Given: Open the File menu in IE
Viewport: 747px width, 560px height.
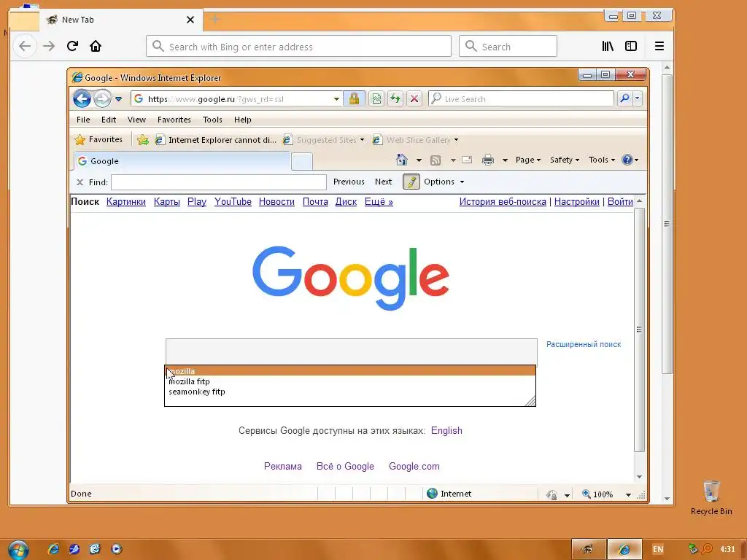Looking at the screenshot, I should (x=83, y=120).
